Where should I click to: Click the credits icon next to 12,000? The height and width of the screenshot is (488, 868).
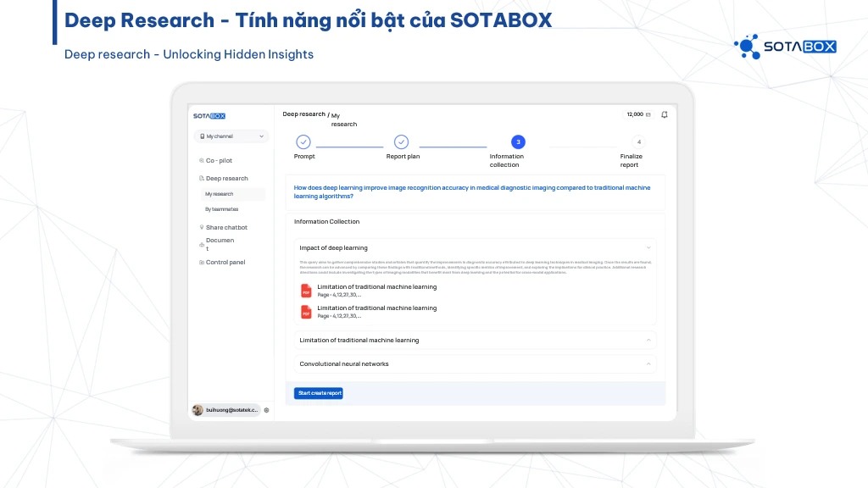pyautogui.click(x=648, y=114)
